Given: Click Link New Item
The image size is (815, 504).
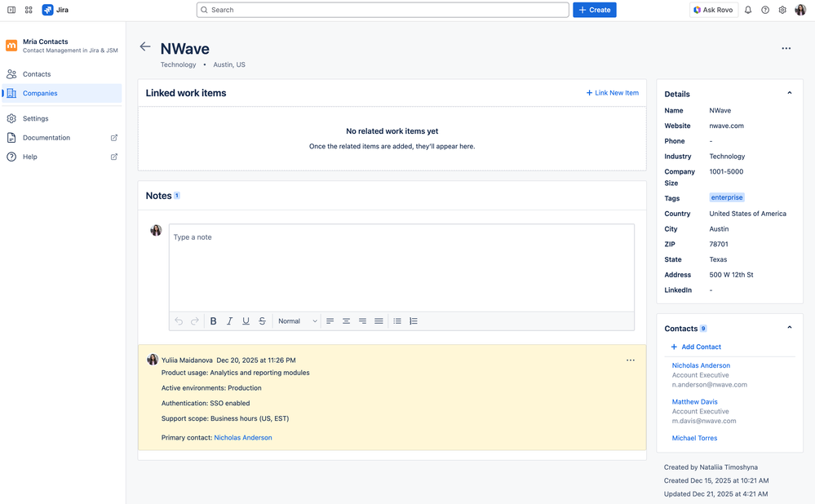Looking at the screenshot, I should (613, 93).
